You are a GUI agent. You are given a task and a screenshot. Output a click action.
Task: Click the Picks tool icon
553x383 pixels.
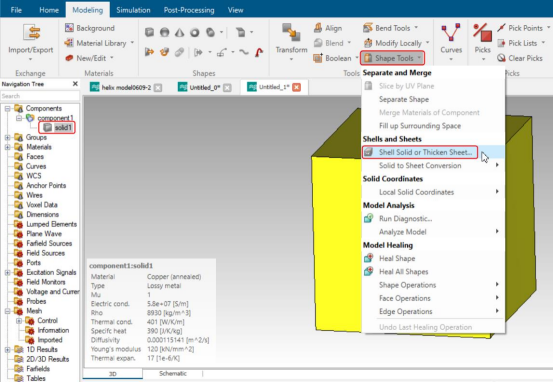[482, 34]
